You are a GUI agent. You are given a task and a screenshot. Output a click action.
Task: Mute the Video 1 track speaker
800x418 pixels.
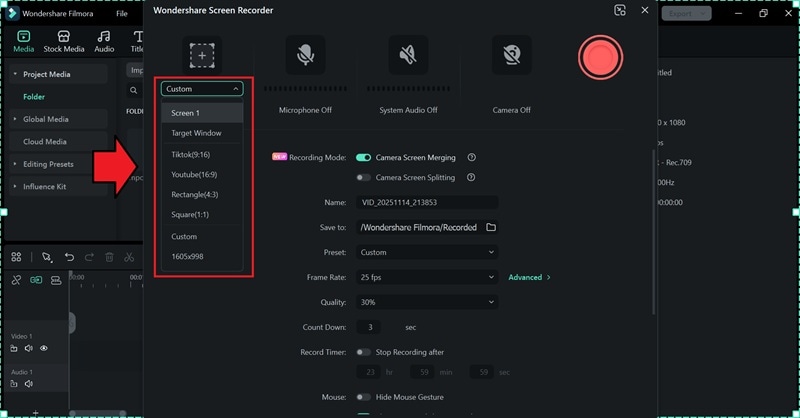click(29, 348)
